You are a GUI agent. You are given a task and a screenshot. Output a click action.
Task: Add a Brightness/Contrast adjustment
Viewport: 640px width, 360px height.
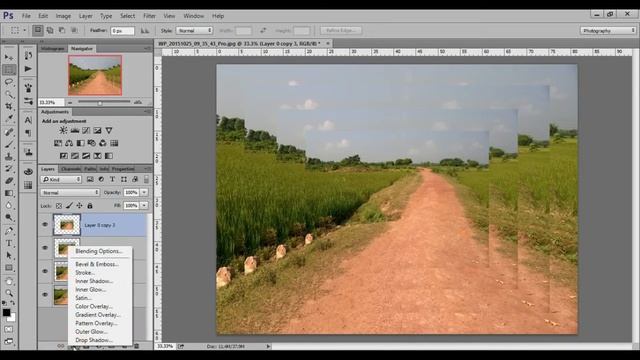[63, 130]
